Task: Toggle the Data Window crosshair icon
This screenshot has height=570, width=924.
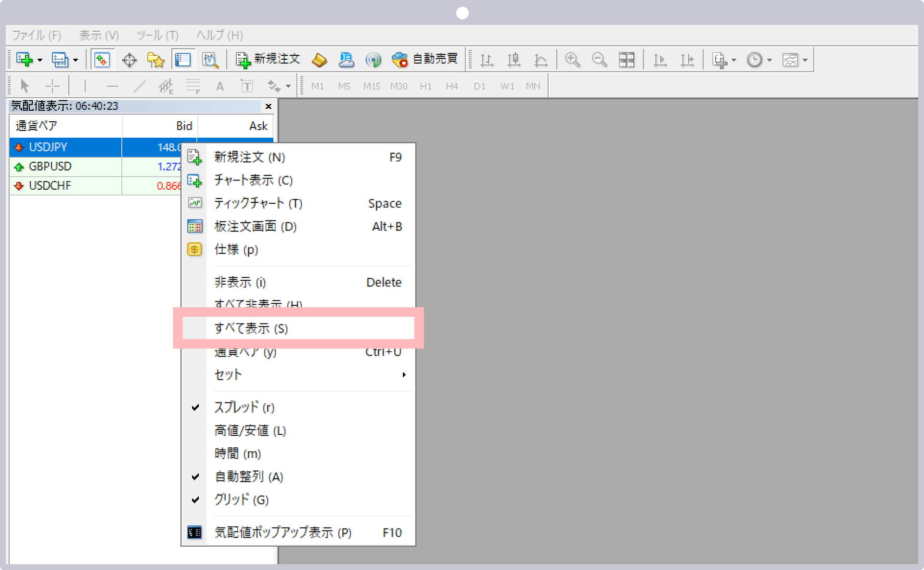Action: click(129, 60)
